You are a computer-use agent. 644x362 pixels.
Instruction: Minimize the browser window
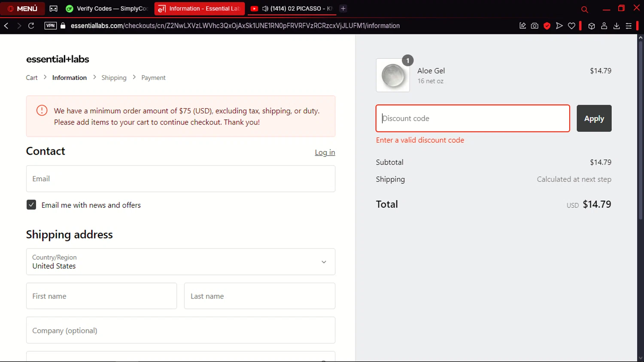606,9
